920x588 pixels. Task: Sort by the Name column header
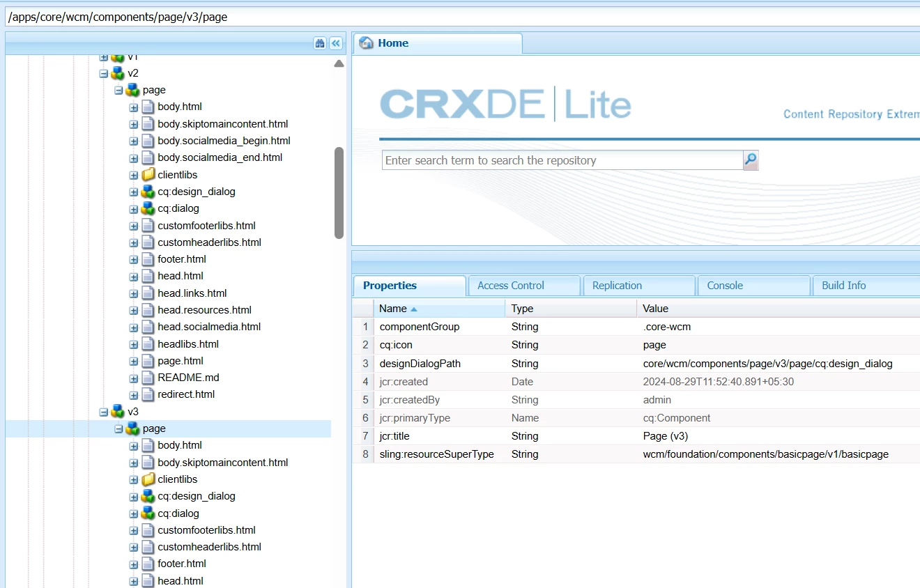coord(439,309)
